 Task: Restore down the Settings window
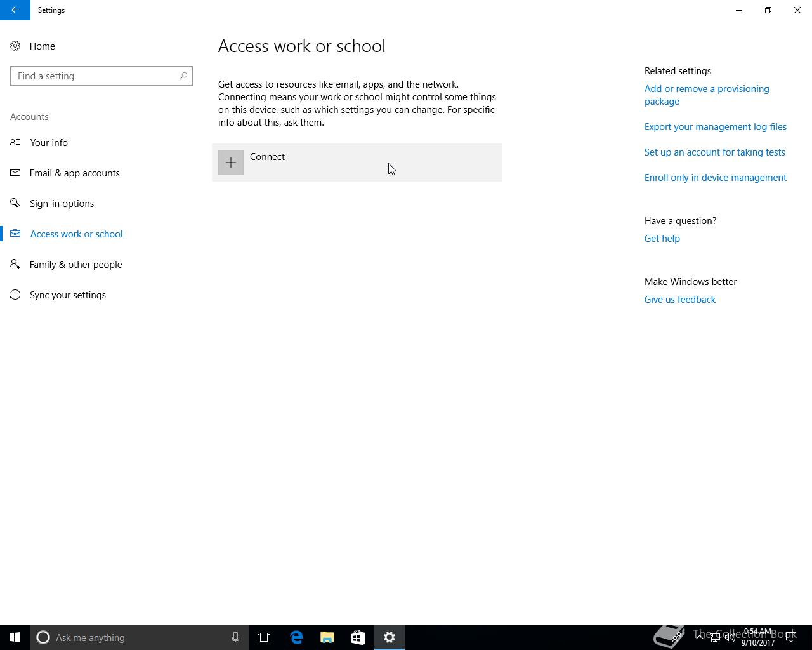tap(768, 10)
